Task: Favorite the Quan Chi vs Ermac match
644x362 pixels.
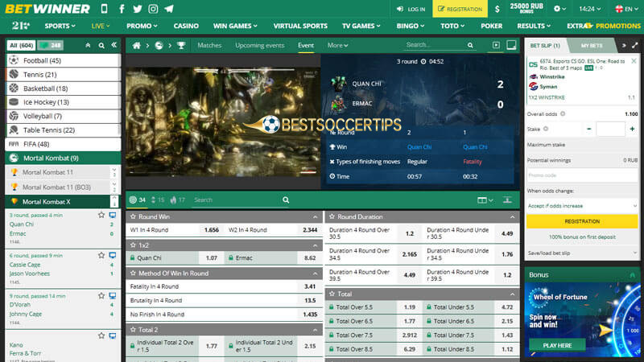Action: [101, 215]
